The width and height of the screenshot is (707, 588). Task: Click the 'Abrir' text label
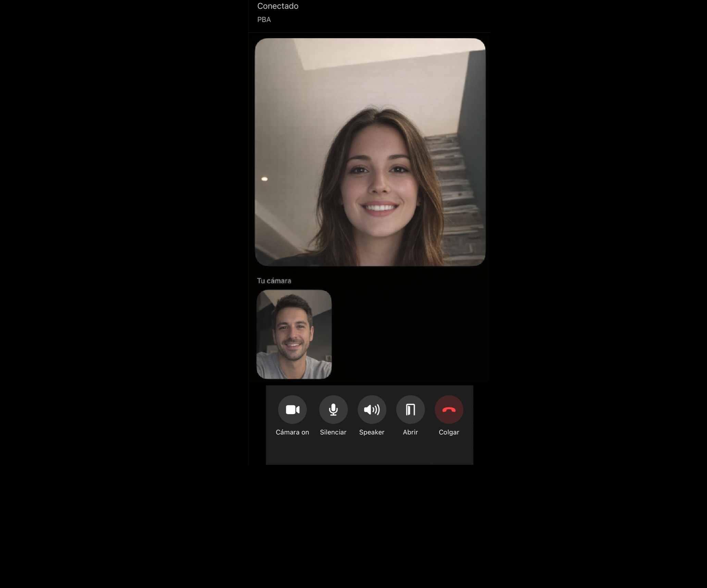(x=410, y=432)
